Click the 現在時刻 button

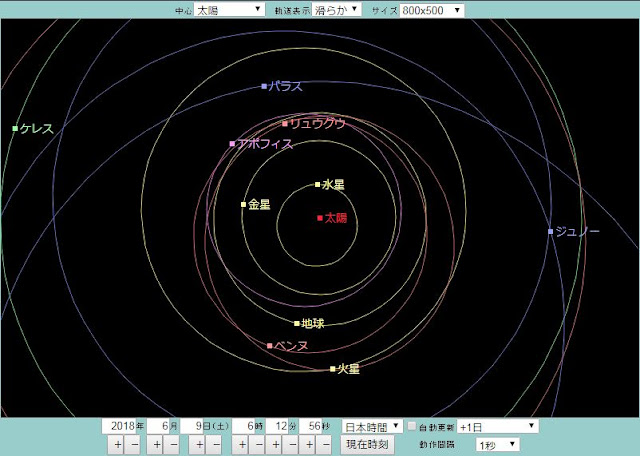[367, 444]
